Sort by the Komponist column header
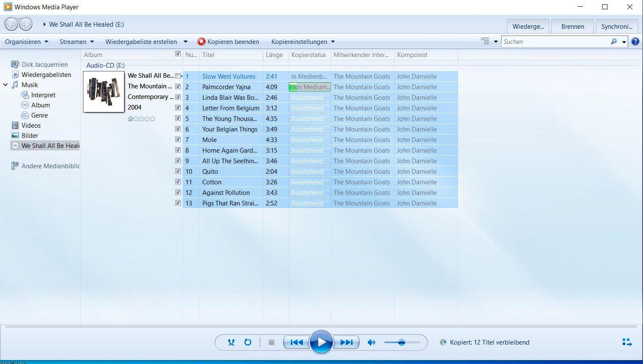643x364 pixels. click(426, 55)
